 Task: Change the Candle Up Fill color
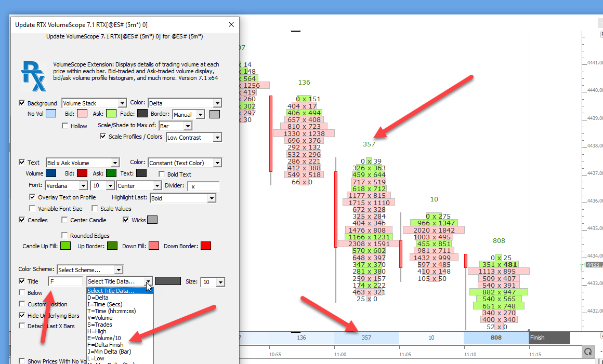65,246
